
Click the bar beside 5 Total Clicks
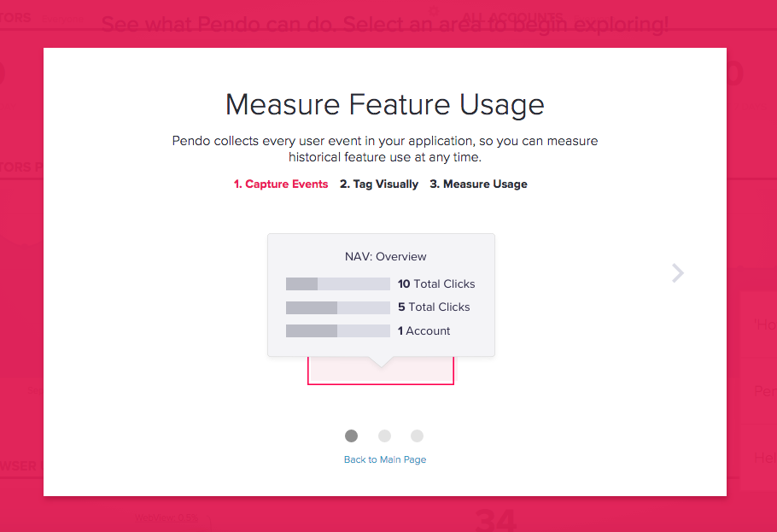338,307
